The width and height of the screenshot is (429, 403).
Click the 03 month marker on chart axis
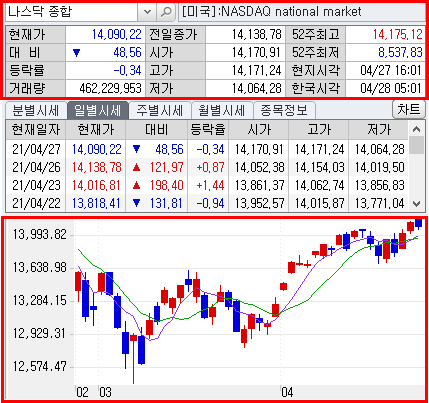pos(105,392)
